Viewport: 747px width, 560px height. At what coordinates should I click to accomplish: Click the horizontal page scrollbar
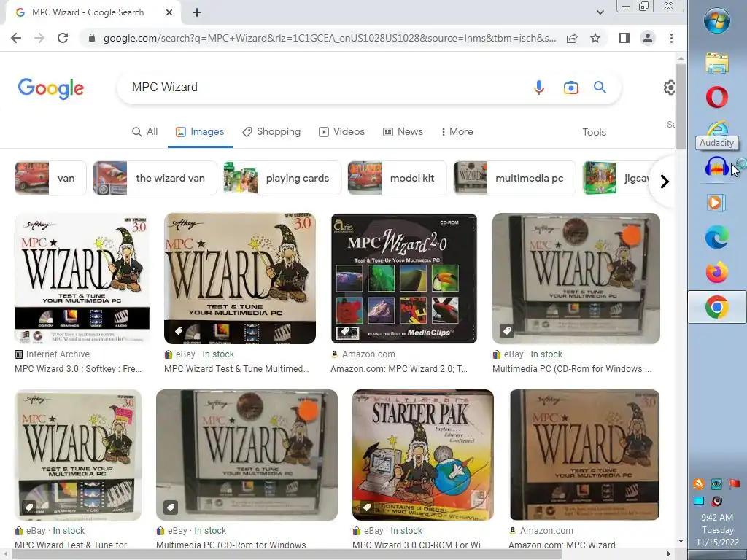[x=287, y=554]
